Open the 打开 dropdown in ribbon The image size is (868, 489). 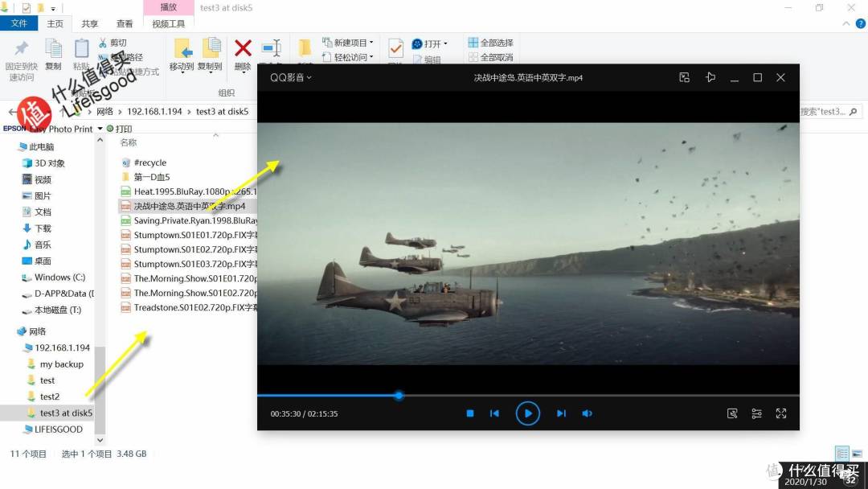429,43
